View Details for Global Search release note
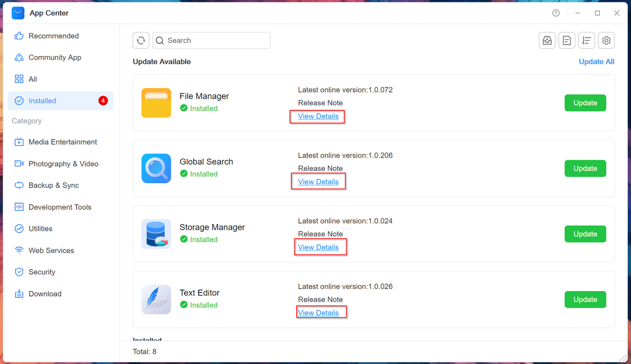 [318, 182]
